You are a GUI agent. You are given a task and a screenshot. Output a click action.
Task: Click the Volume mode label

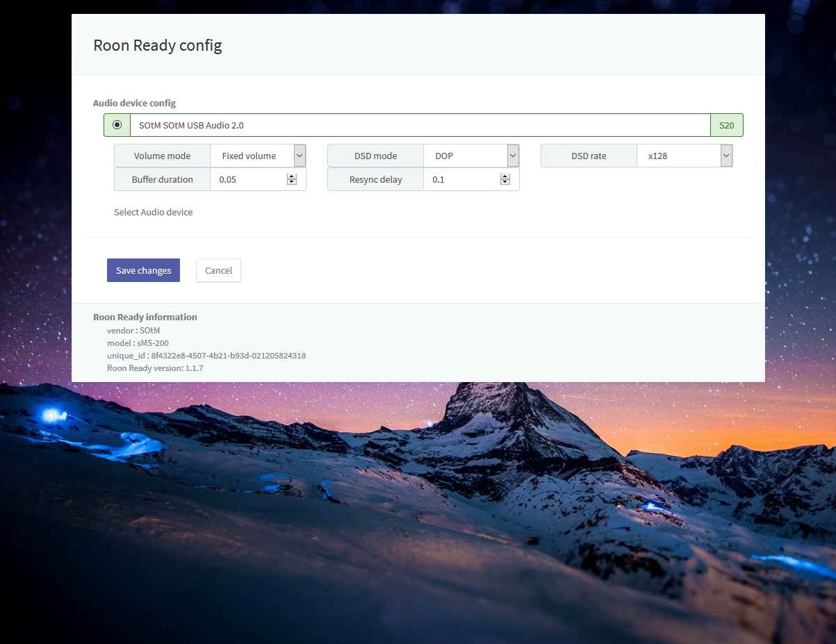[162, 156]
